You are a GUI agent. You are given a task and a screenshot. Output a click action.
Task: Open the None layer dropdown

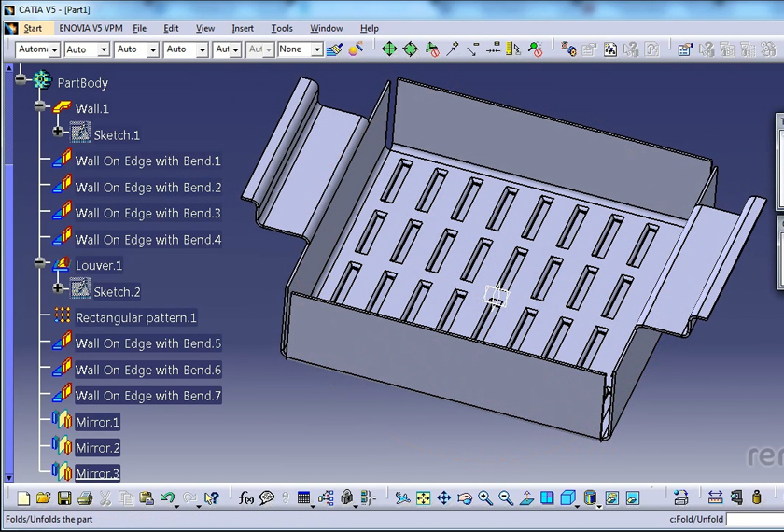point(316,49)
